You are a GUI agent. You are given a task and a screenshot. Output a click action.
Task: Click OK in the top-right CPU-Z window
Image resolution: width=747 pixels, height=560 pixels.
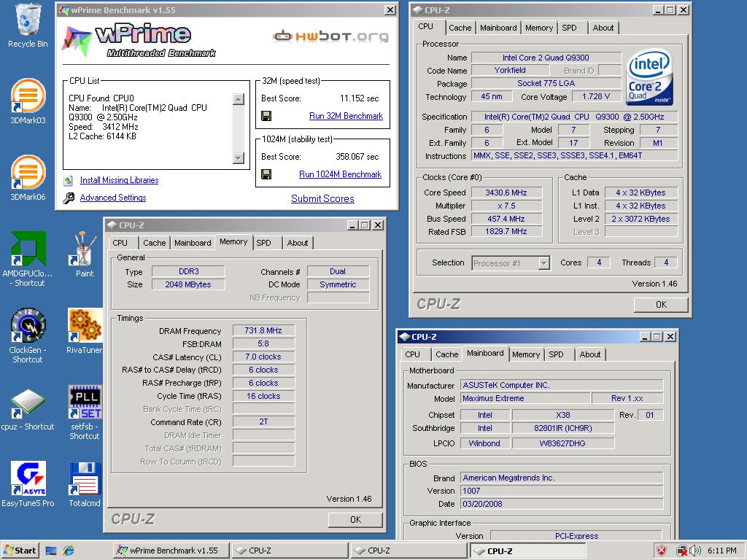coord(661,304)
